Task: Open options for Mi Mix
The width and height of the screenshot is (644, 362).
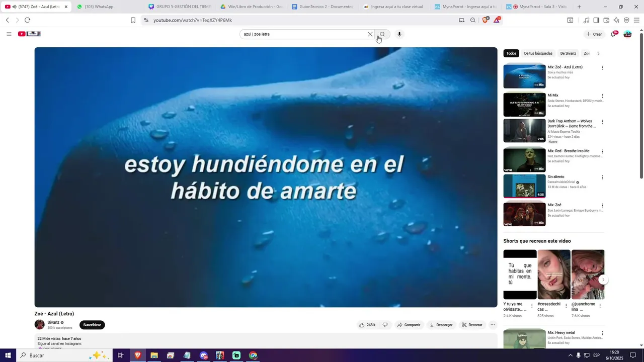Action: pyautogui.click(x=602, y=96)
